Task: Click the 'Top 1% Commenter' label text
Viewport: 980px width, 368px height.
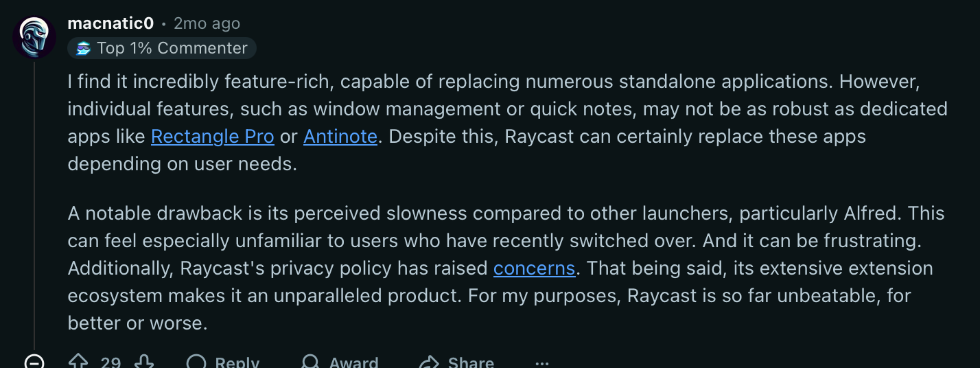Action: 172,48
